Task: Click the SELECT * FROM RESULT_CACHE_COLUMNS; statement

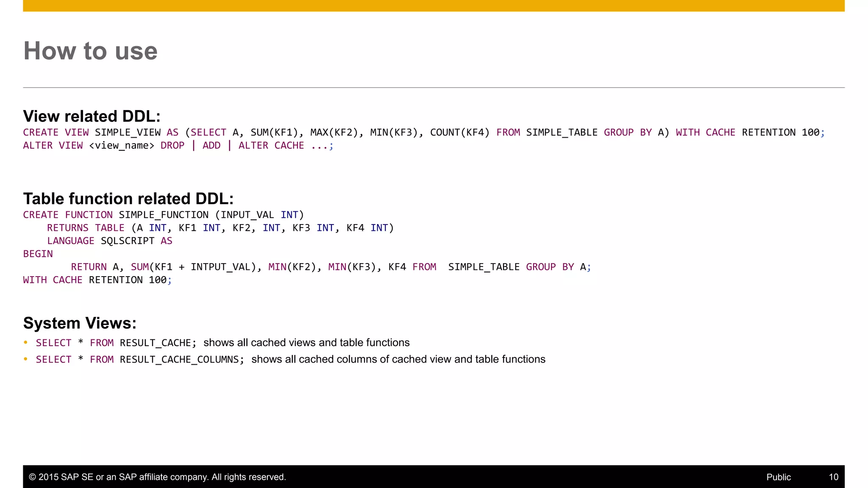Action: tap(140, 360)
